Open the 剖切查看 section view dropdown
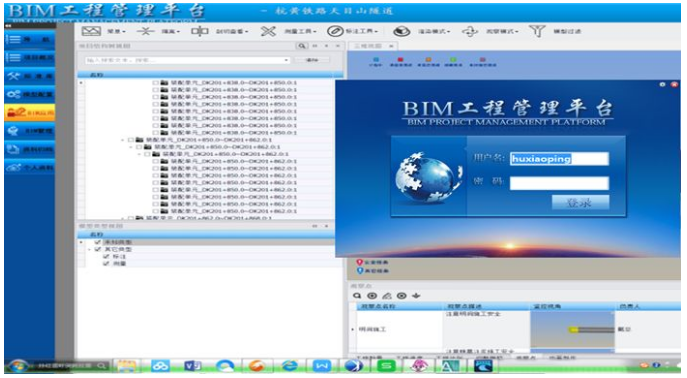Image resolution: width=687 pixels, height=378 pixels. (x=220, y=31)
